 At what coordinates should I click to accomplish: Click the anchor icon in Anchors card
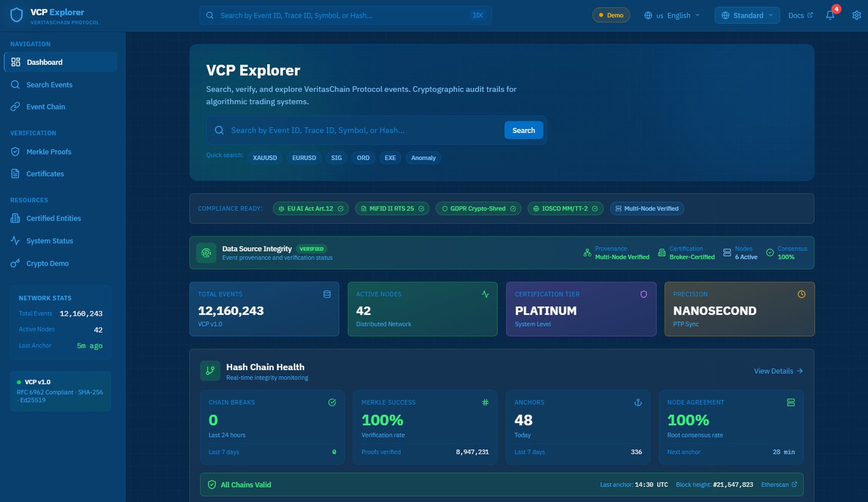click(x=638, y=403)
